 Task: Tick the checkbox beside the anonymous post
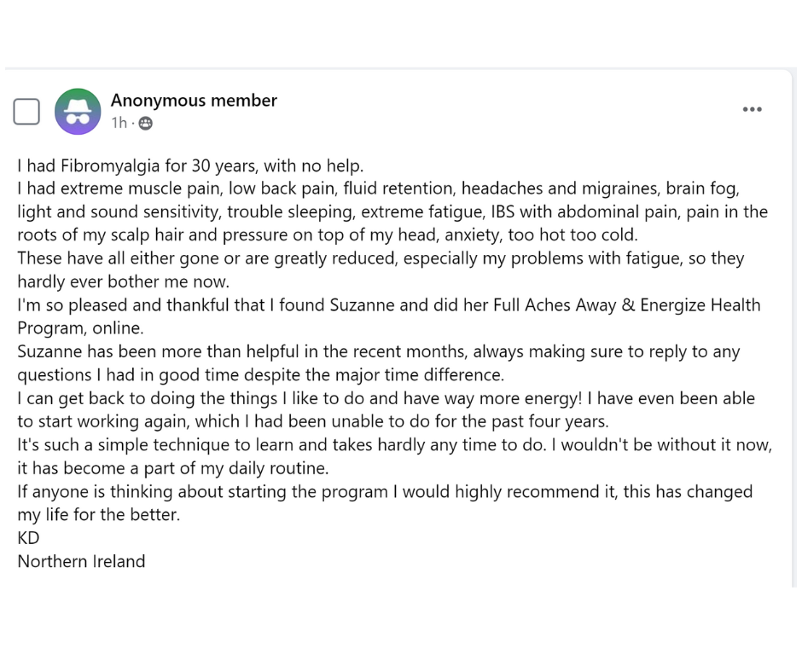(x=26, y=112)
